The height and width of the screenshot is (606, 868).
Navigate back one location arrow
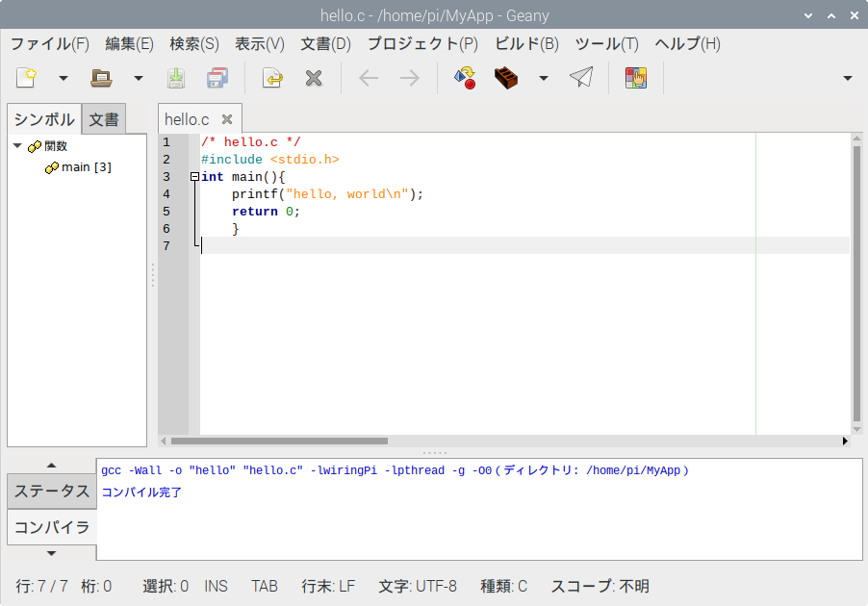(x=369, y=78)
